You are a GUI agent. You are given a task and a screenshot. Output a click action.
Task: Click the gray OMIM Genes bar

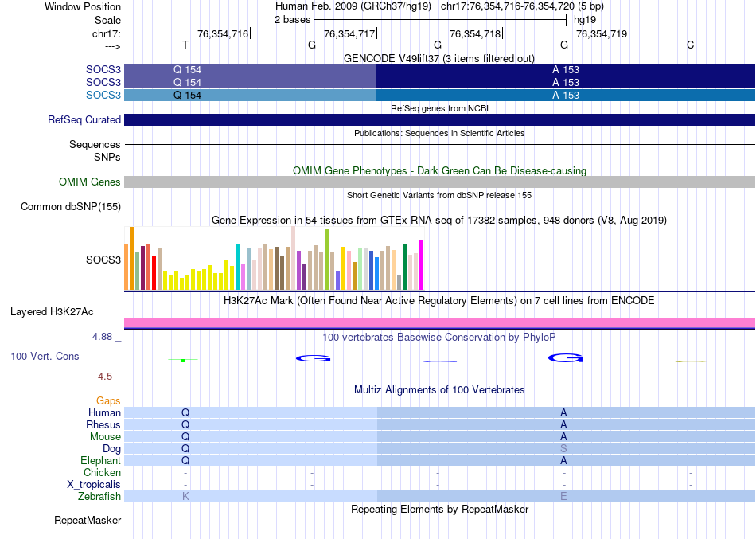click(x=439, y=182)
